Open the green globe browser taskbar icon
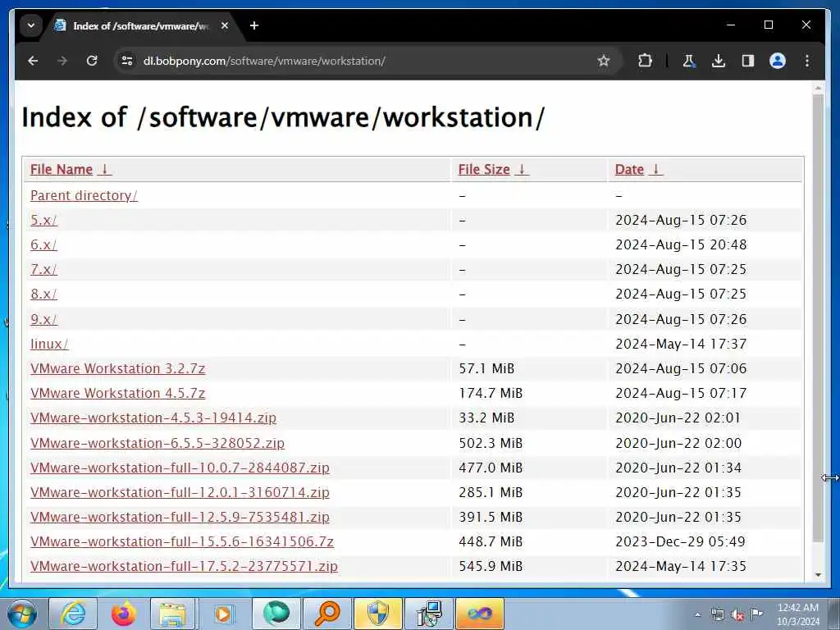 (276, 614)
